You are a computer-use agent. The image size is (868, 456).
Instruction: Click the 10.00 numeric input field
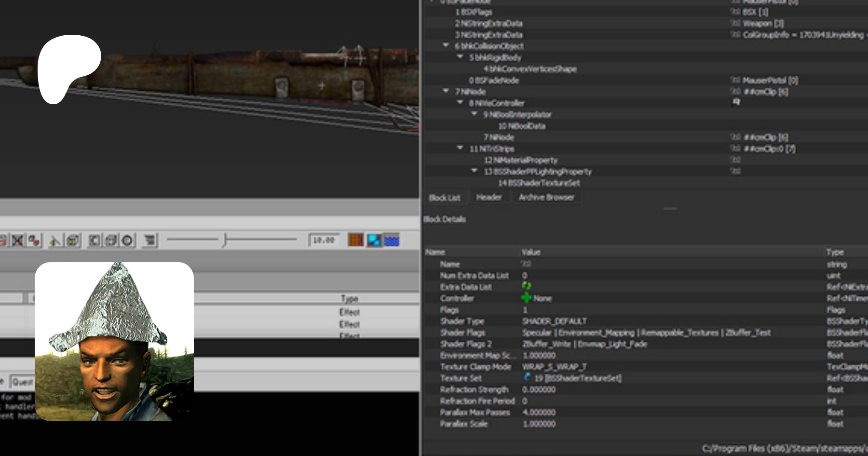pos(324,240)
